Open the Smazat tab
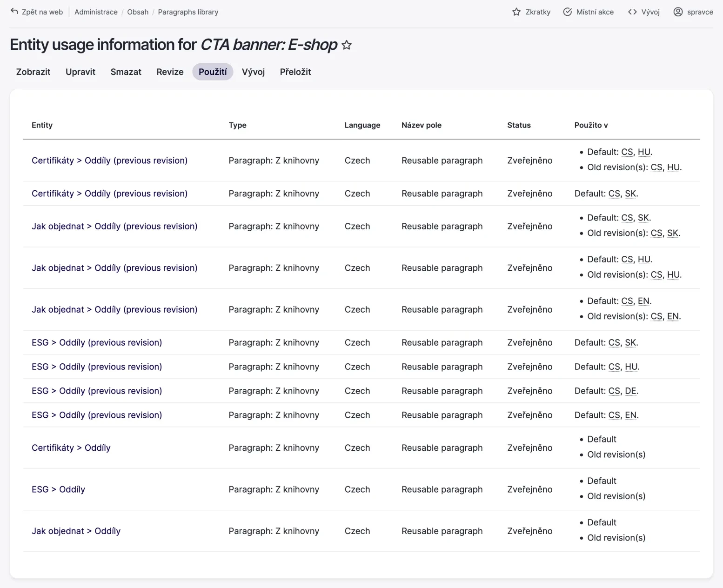Viewport: 723px width, 588px height. tap(126, 72)
